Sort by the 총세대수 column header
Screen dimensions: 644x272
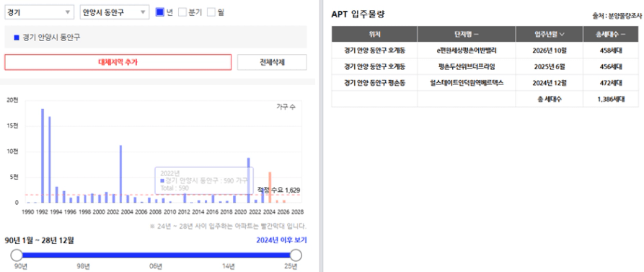[x=611, y=35]
